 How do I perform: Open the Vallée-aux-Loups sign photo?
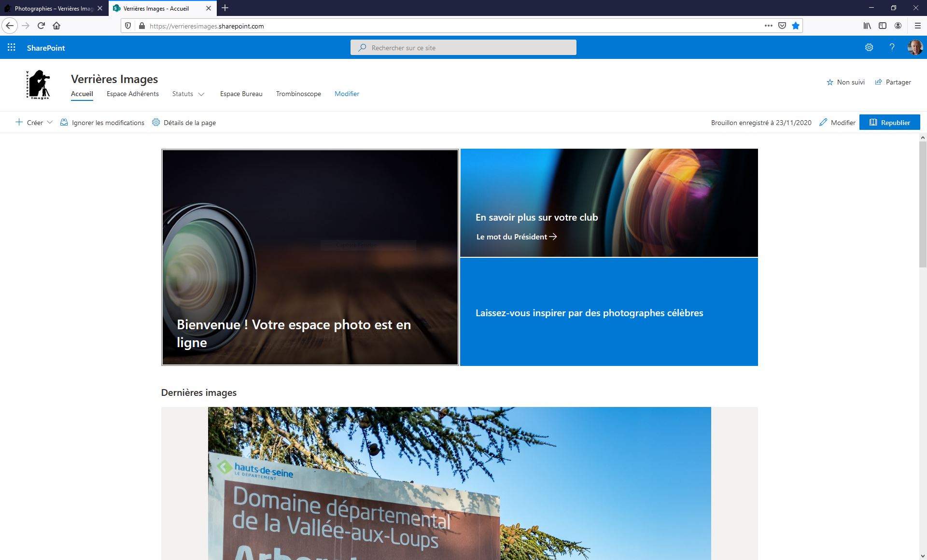coord(460,483)
